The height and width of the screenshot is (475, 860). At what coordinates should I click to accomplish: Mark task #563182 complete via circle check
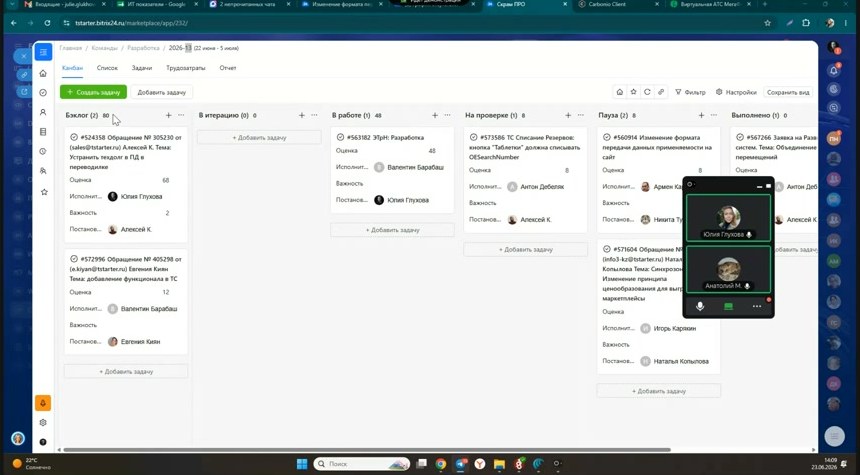pyautogui.click(x=340, y=137)
